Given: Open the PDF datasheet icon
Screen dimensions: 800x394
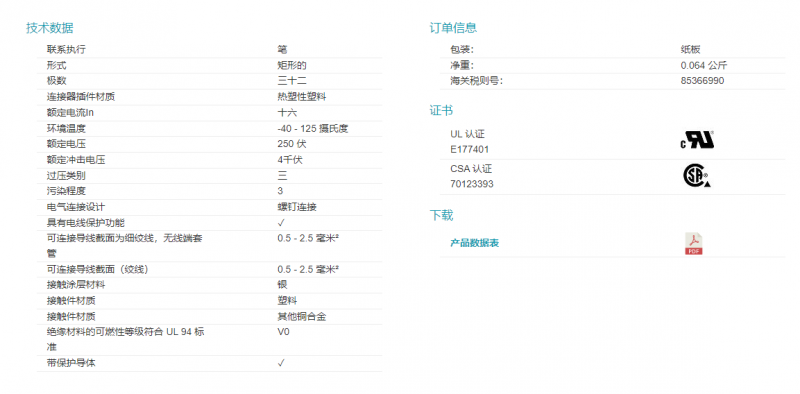Looking at the screenshot, I should [x=693, y=243].
